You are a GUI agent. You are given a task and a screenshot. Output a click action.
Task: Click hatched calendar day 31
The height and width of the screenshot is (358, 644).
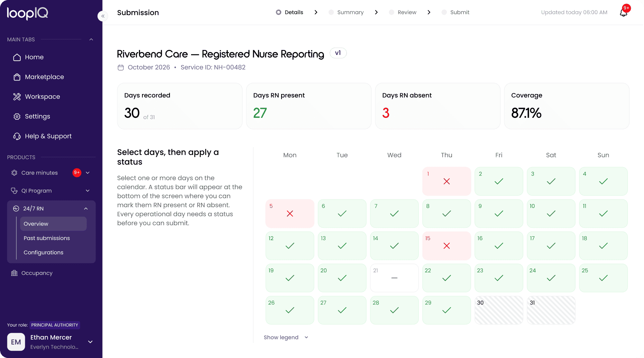[x=551, y=310]
